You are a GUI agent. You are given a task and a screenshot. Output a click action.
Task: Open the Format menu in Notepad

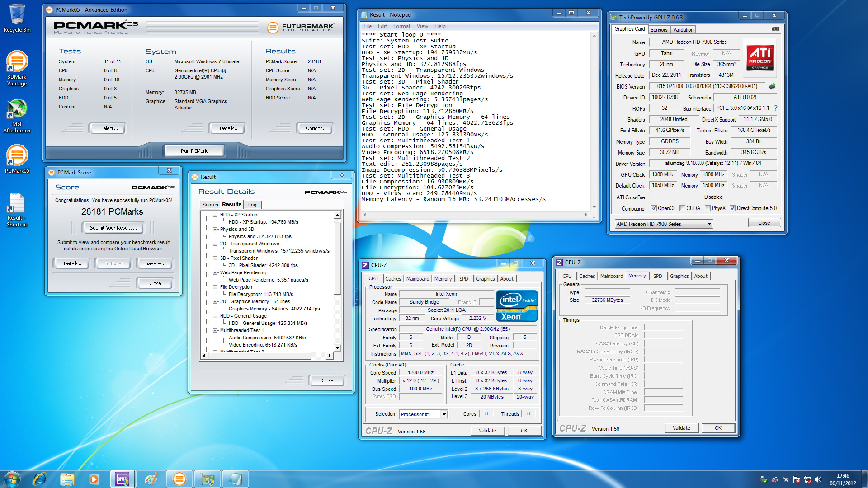click(x=401, y=26)
